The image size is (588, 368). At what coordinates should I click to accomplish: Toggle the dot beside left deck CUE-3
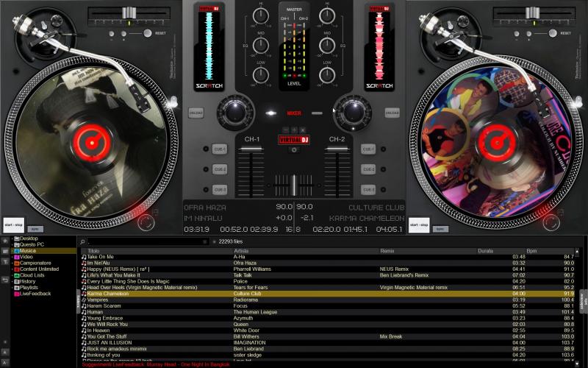click(x=206, y=190)
